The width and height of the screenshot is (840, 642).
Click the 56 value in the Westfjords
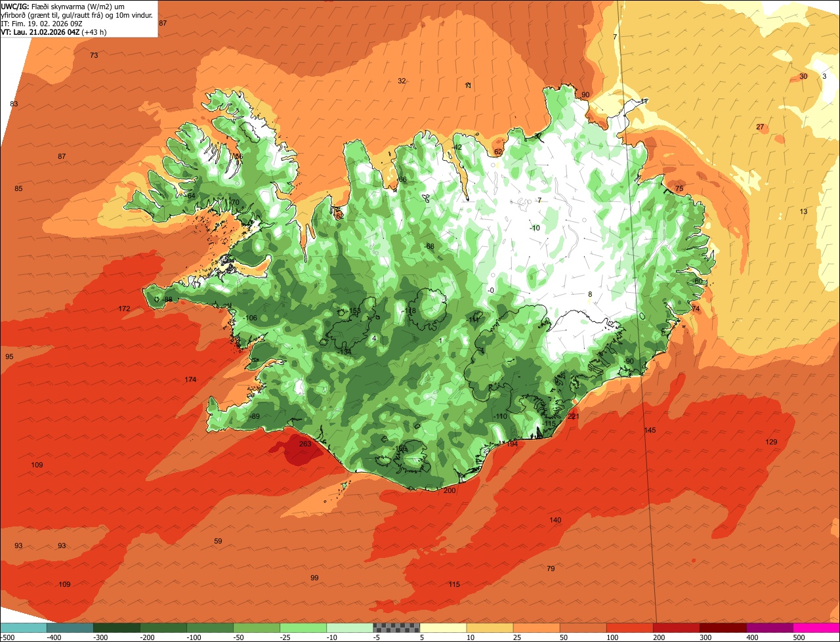238,156
